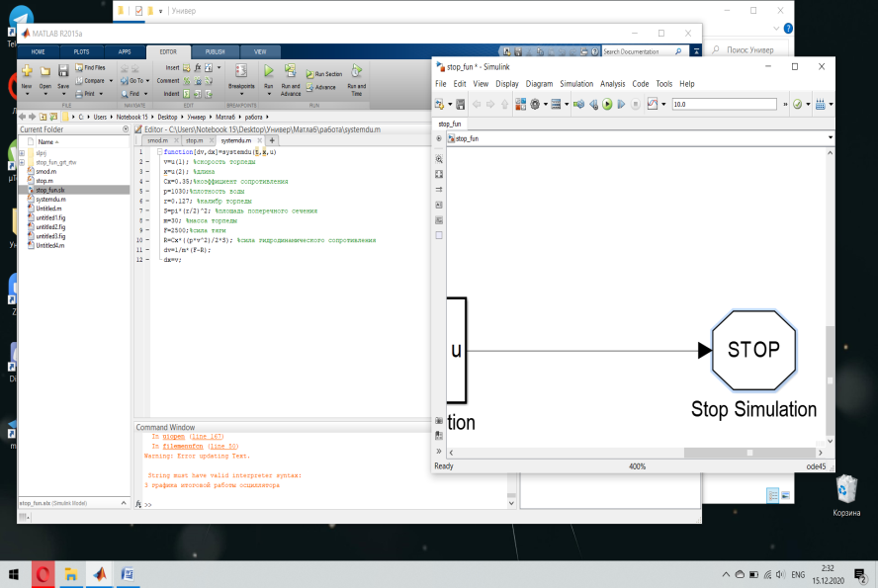Open Model Configuration Parameters gear icon

(x=536, y=104)
